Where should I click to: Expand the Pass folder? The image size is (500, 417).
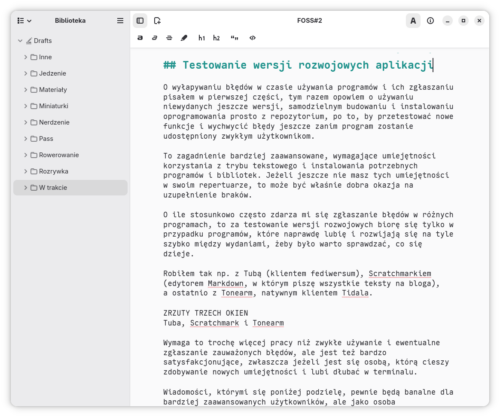click(x=26, y=139)
